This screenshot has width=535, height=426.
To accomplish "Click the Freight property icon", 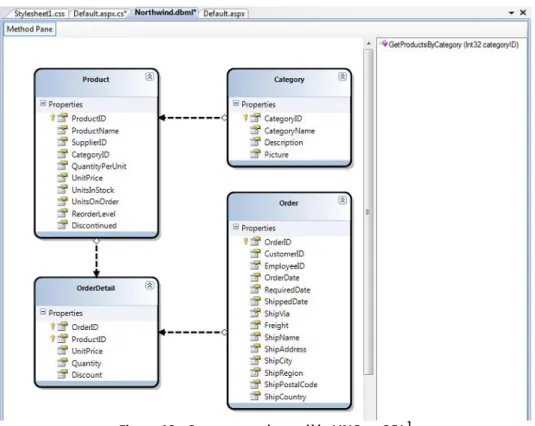I will tap(255, 325).
